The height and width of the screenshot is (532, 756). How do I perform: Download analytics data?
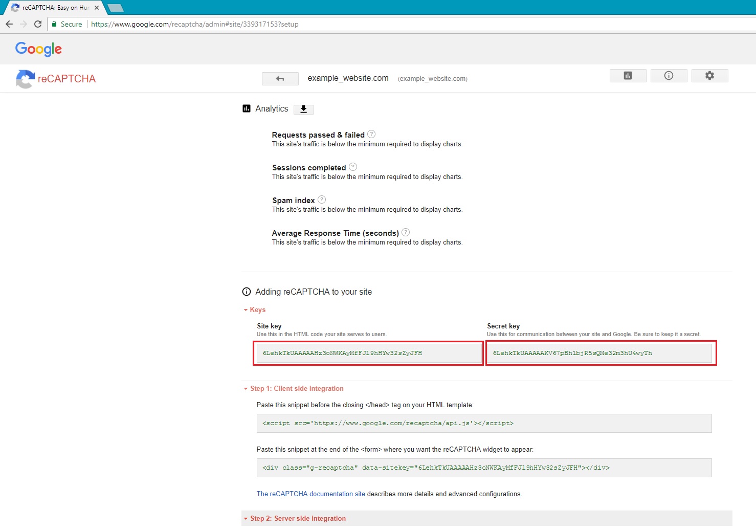(303, 109)
